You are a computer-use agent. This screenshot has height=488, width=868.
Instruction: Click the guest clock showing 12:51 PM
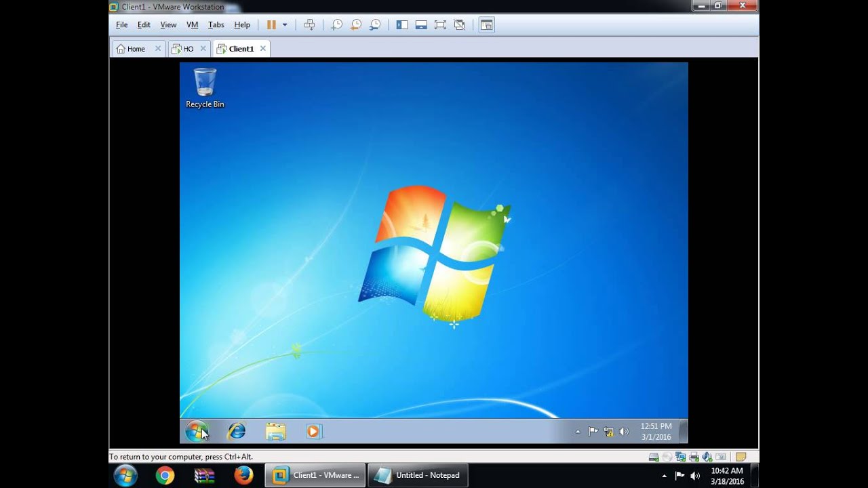656,431
